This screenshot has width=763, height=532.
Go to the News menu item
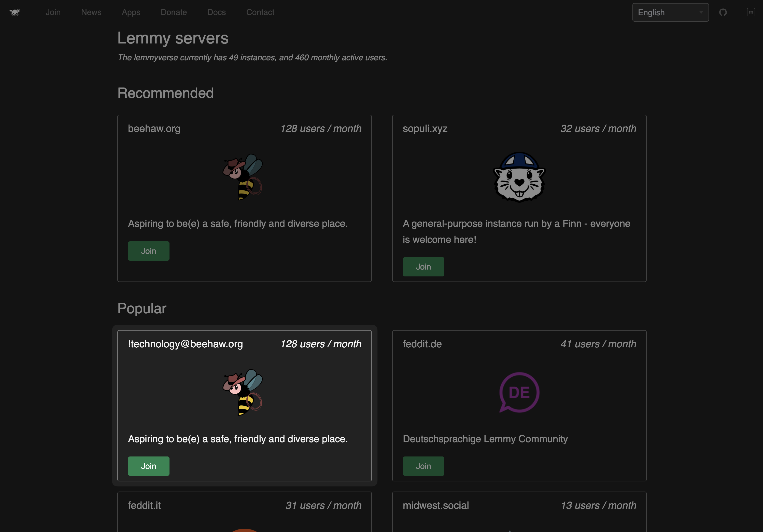tap(91, 12)
